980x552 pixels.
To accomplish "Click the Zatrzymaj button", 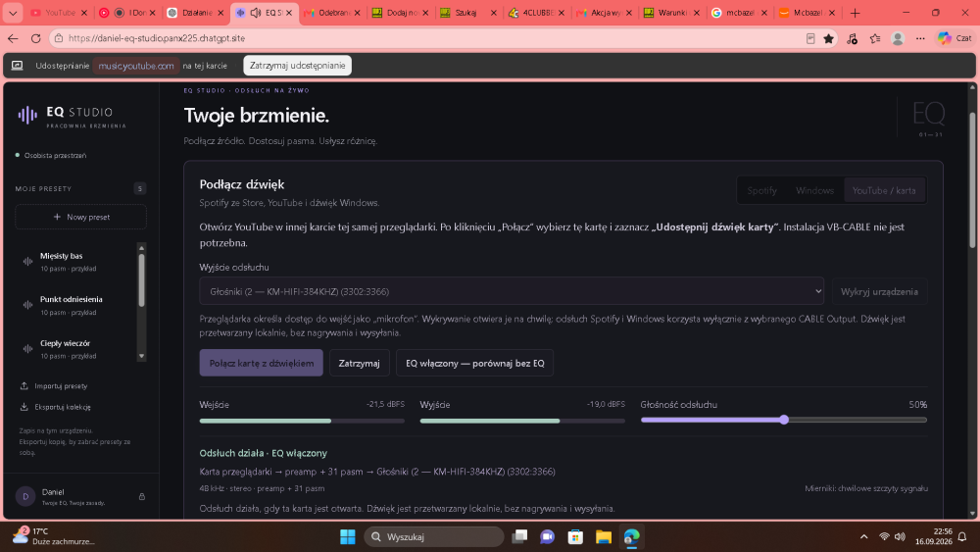I will coord(360,363).
